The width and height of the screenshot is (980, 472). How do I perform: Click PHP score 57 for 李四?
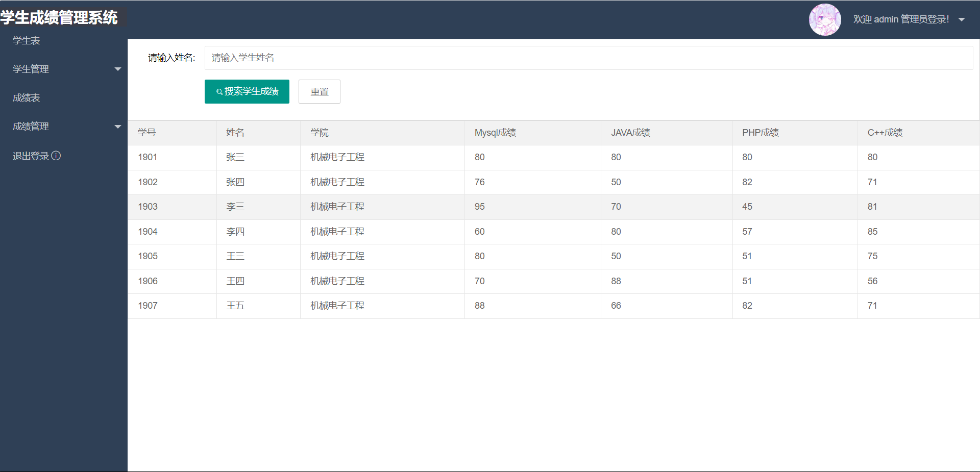click(747, 232)
